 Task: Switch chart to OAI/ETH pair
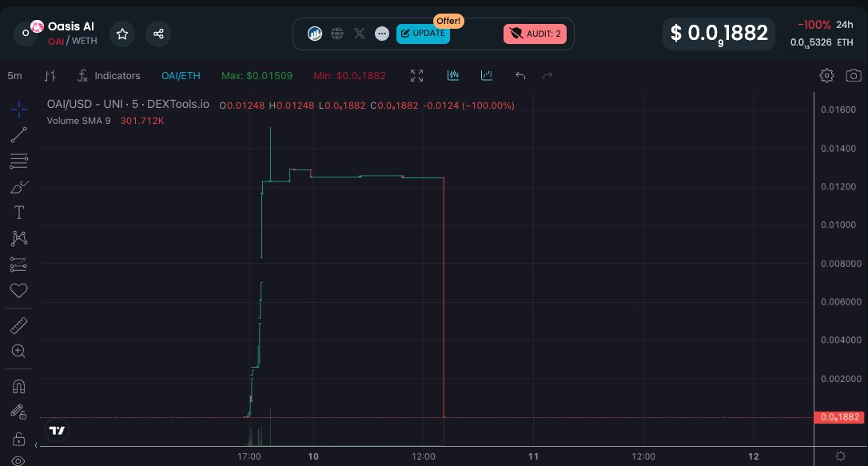click(x=181, y=76)
